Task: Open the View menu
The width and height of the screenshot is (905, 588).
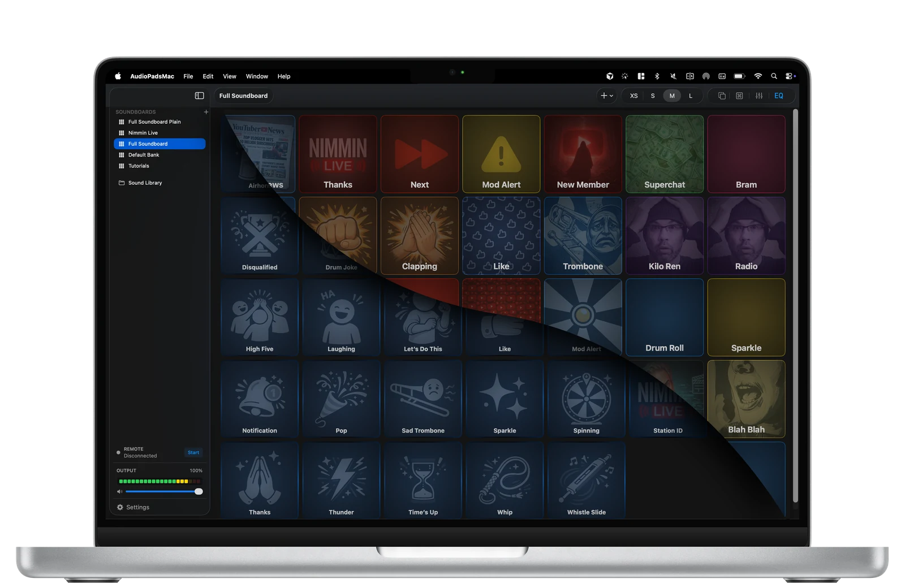Action: (x=230, y=76)
